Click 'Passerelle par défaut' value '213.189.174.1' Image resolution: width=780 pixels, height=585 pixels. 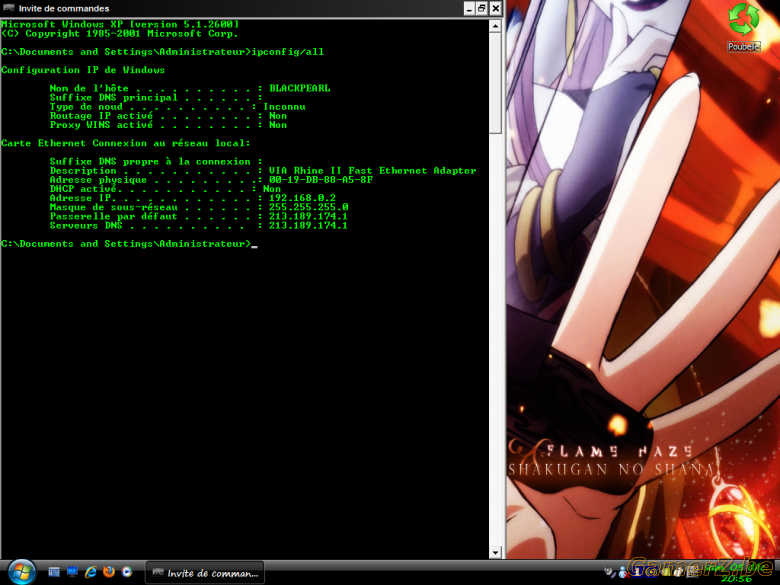pyautogui.click(x=308, y=216)
